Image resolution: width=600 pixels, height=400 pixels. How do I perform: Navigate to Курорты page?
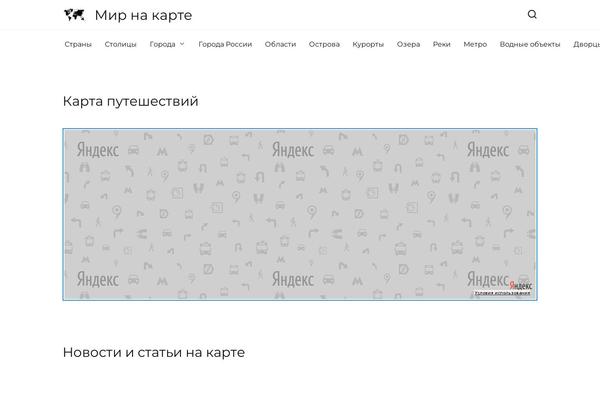coord(368,44)
